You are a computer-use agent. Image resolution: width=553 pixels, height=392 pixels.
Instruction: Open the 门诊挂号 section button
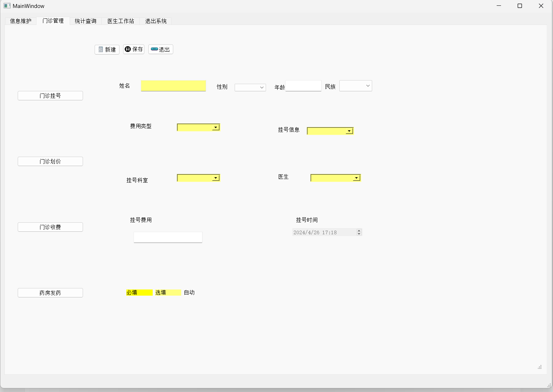50,96
